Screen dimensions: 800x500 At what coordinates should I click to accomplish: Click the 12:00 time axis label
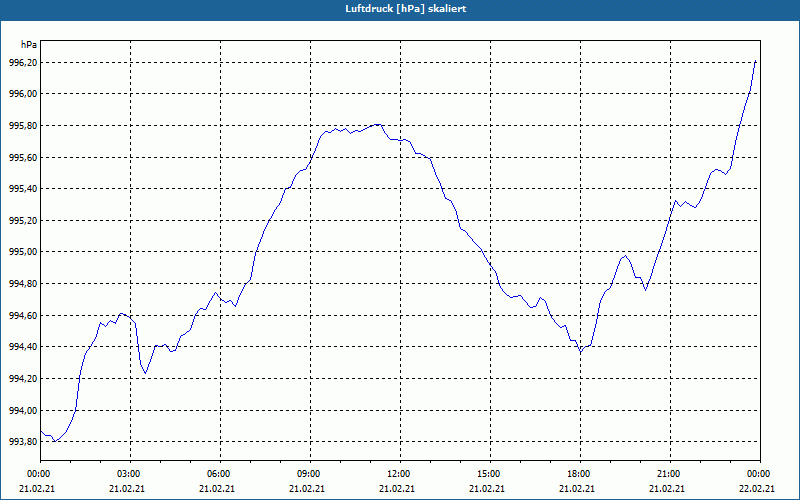coord(400,474)
